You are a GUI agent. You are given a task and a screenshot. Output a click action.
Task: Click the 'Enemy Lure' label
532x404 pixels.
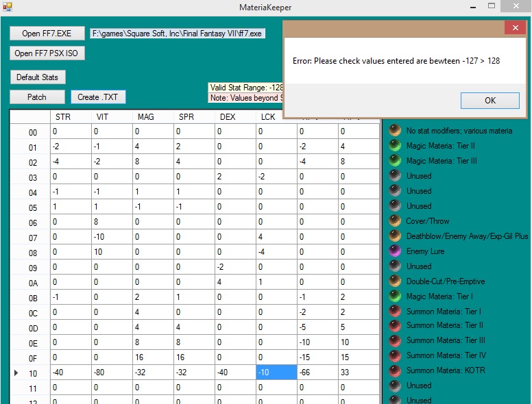click(x=425, y=251)
